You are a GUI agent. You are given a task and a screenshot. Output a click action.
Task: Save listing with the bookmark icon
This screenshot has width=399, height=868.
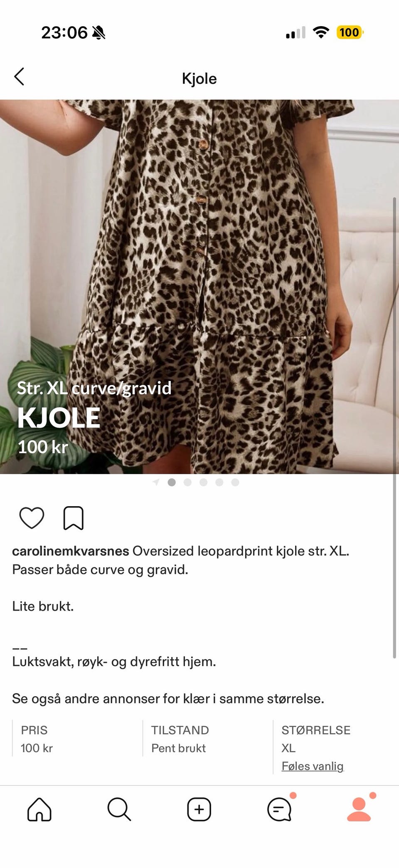[x=74, y=518]
